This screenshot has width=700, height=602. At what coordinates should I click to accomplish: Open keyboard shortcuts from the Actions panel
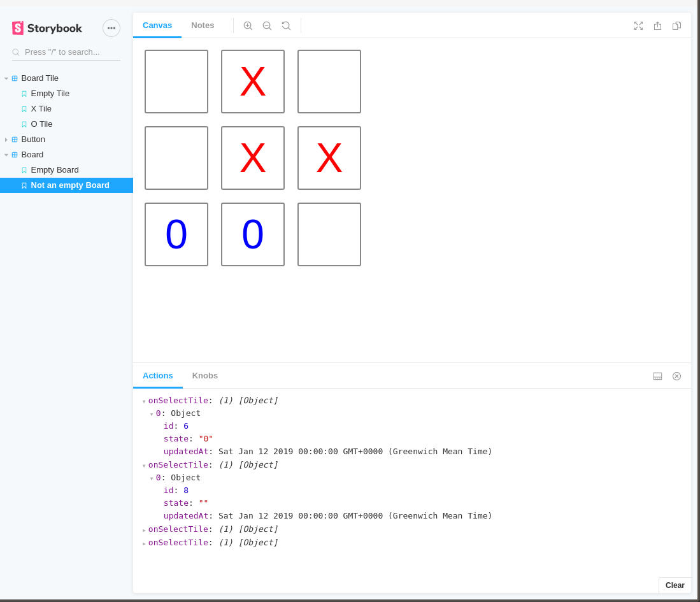click(x=657, y=376)
